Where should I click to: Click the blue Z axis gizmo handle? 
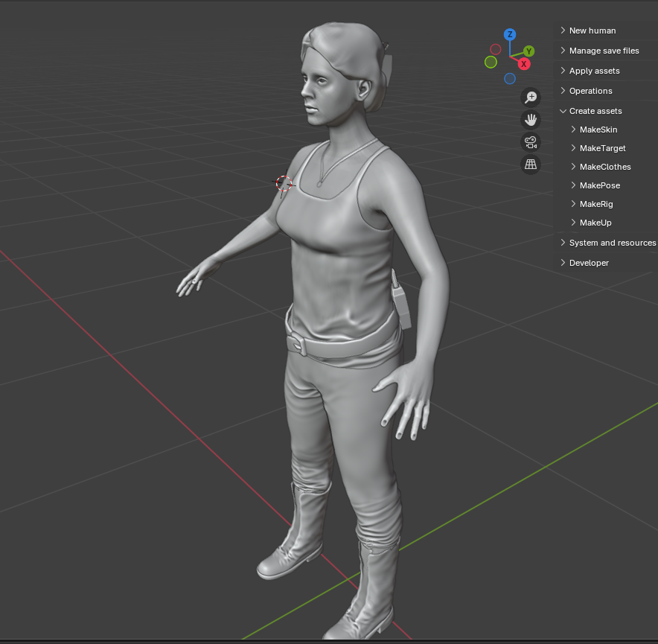510,34
